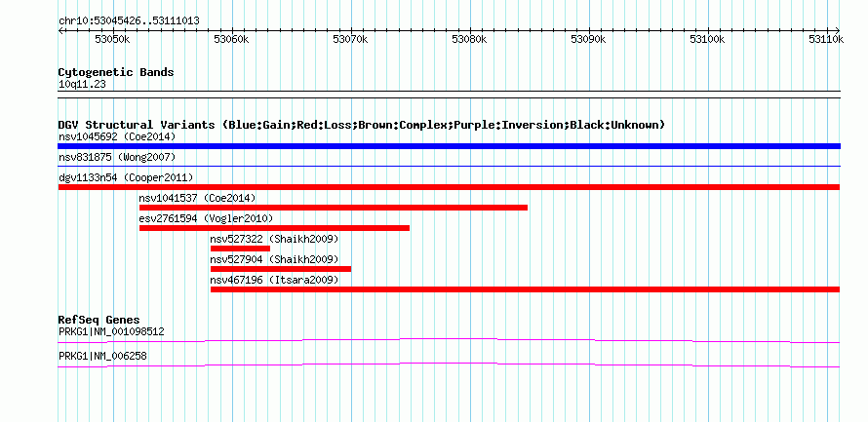Image resolution: width=868 pixels, height=422 pixels.
Task: Click the 53090k ruler tick label
Action: (x=588, y=39)
